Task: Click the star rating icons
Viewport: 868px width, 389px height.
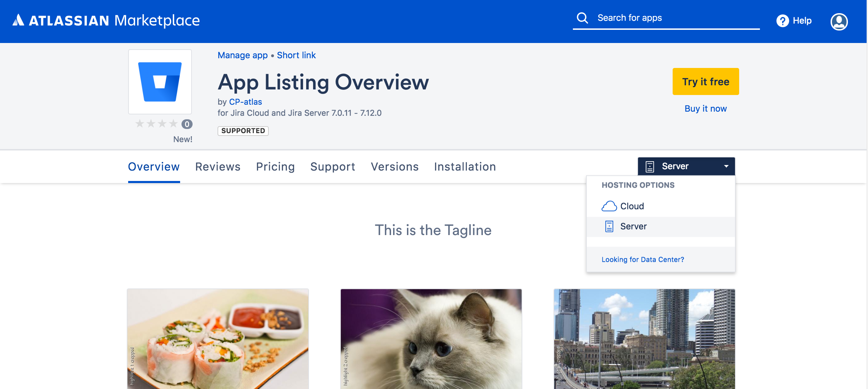Action: pos(157,124)
